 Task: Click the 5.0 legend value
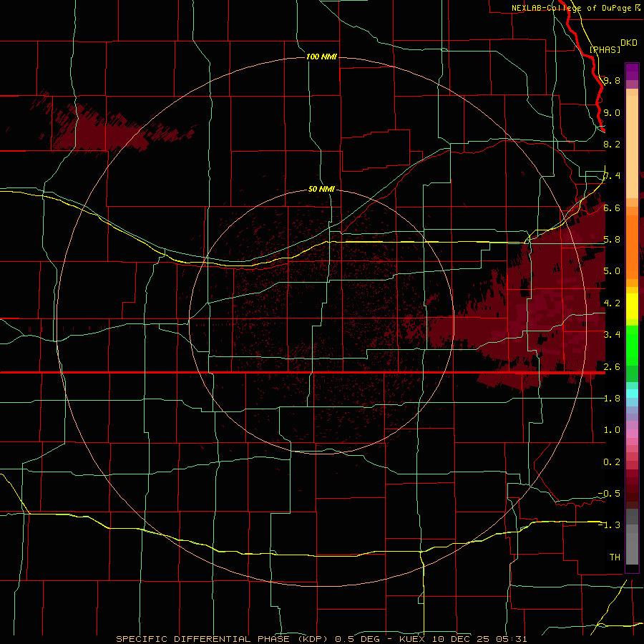pos(612,271)
